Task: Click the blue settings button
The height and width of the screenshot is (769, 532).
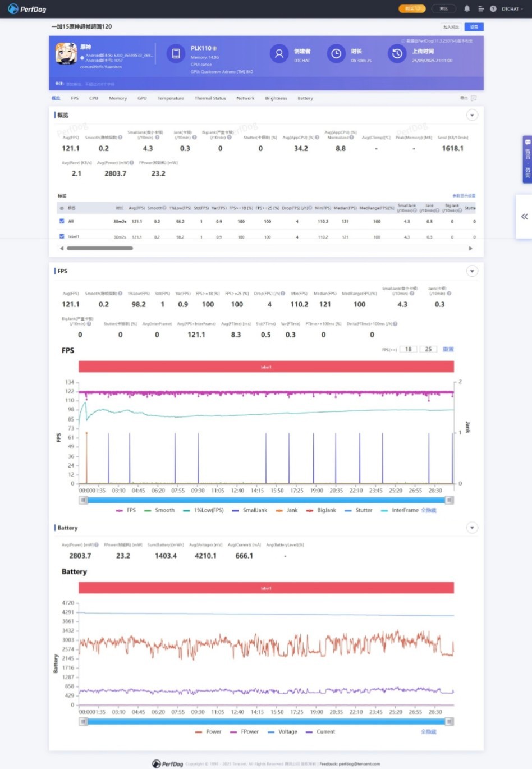Action: pos(474,27)
